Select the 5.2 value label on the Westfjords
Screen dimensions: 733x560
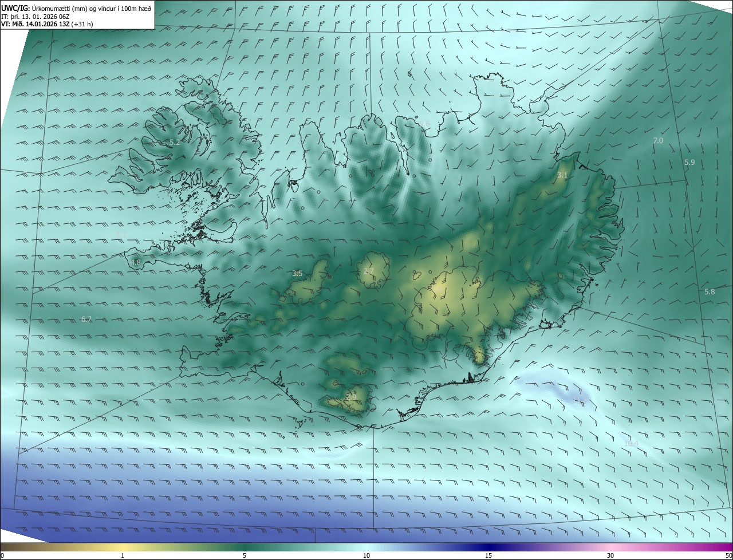point(175,142)
